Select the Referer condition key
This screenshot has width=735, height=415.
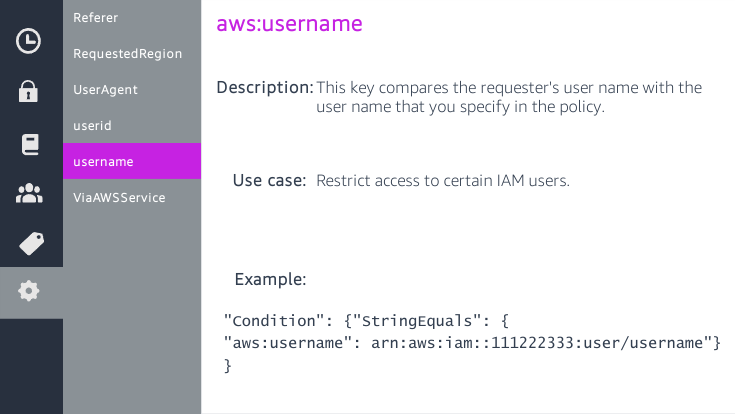[95, 17]
